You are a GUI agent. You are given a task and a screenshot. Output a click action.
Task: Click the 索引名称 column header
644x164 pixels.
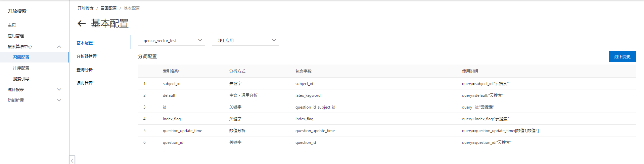171,71
